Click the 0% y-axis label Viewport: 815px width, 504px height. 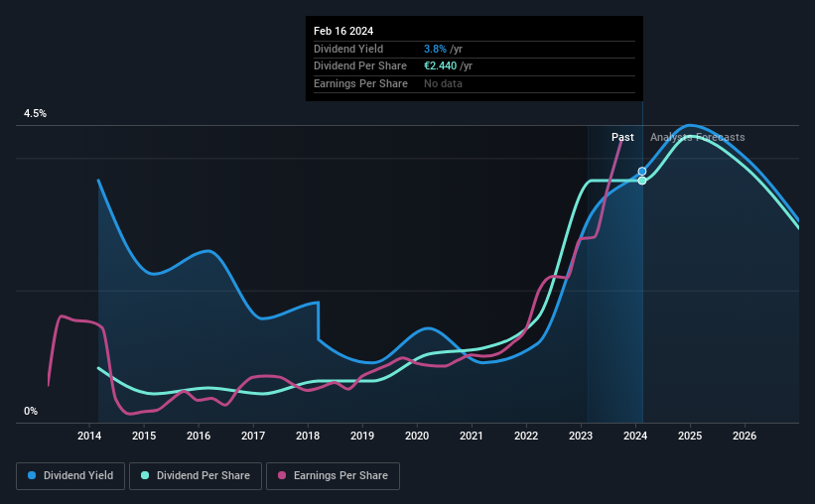click(31, 411)
